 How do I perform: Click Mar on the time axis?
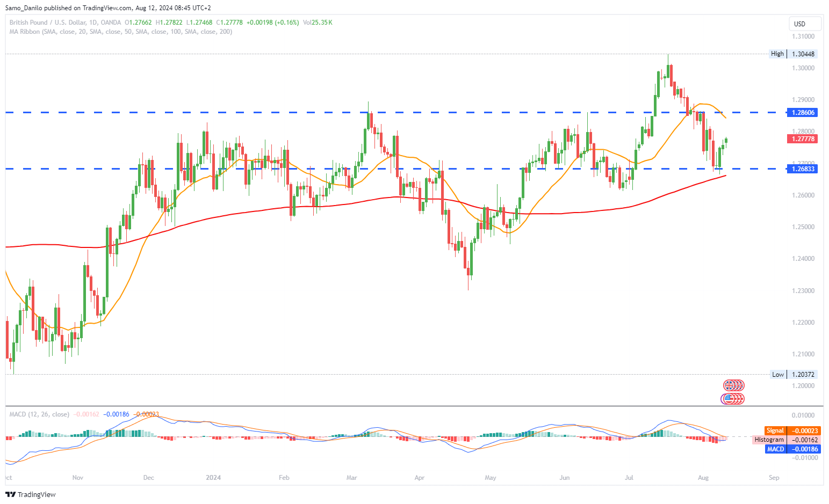(x=352, y=478)
